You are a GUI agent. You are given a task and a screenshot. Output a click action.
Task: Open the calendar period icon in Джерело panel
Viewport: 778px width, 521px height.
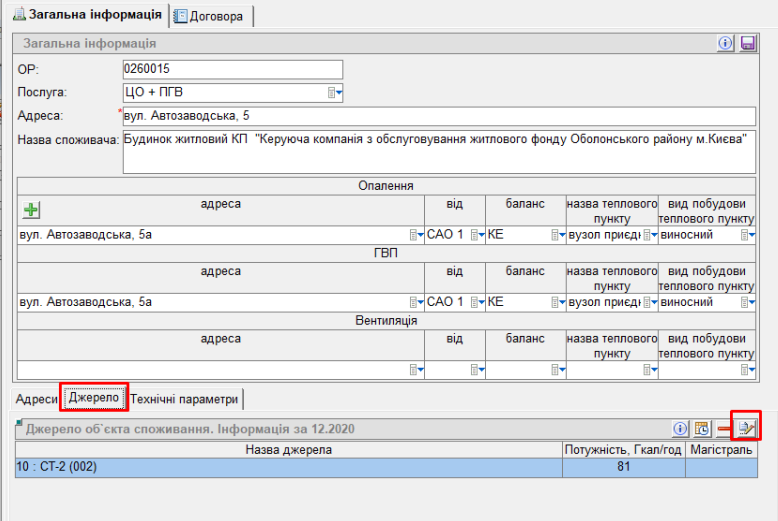pyautogui.click(x=702, y=428)
